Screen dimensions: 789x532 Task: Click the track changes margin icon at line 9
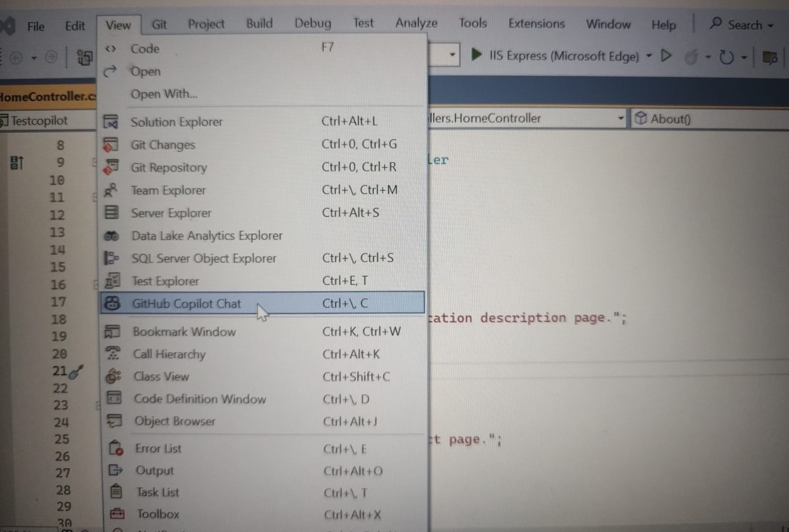point(17,163)
